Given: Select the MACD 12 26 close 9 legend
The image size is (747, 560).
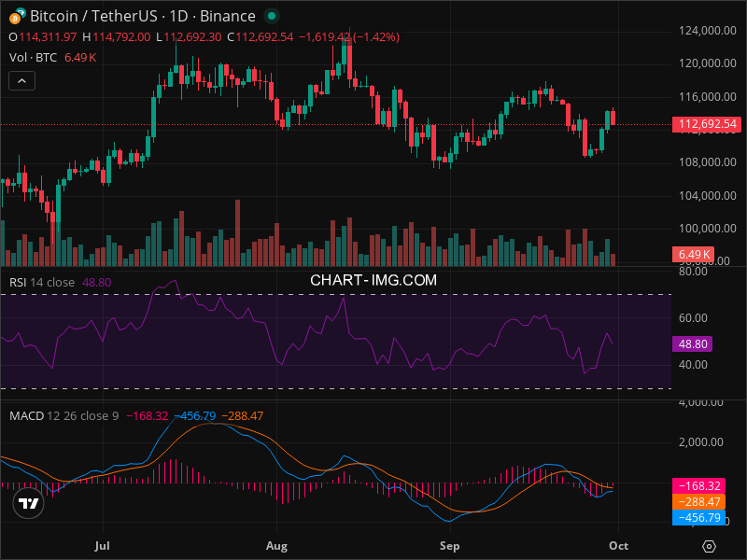Looking at the screenshot, I should [63, 415].
